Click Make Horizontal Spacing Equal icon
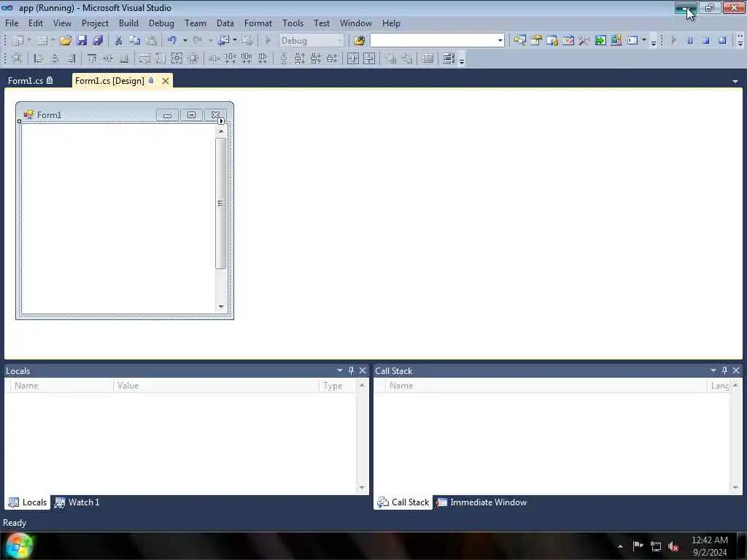 pos(214,58)
